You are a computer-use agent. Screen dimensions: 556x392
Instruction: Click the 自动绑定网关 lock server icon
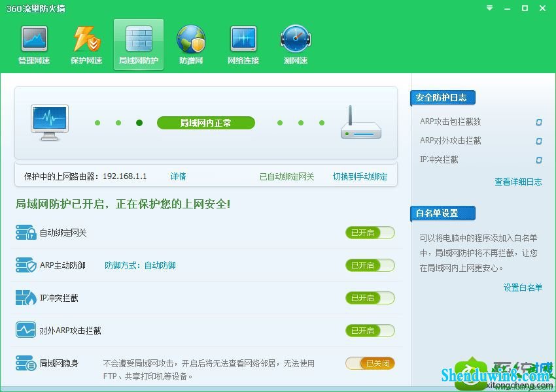click(x=26, y=233)
